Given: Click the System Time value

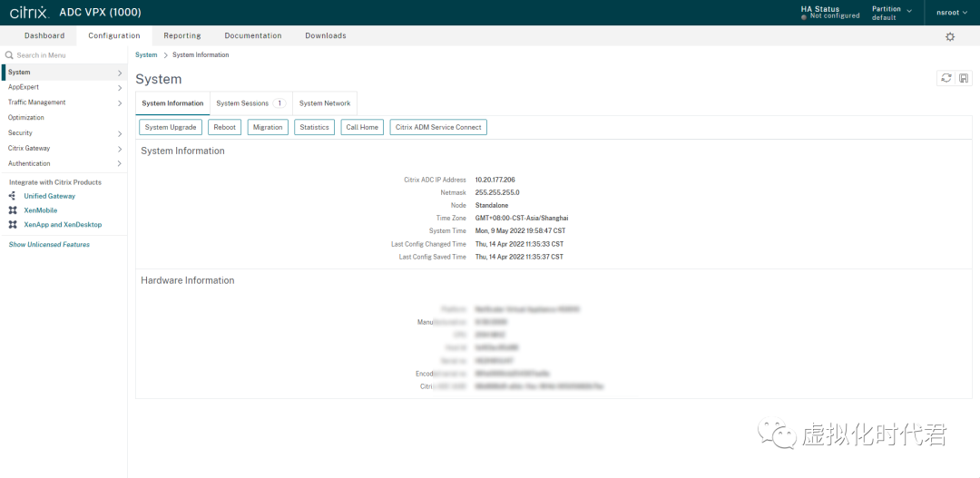Looking at the screenshot, I should [x=520, y=231].
